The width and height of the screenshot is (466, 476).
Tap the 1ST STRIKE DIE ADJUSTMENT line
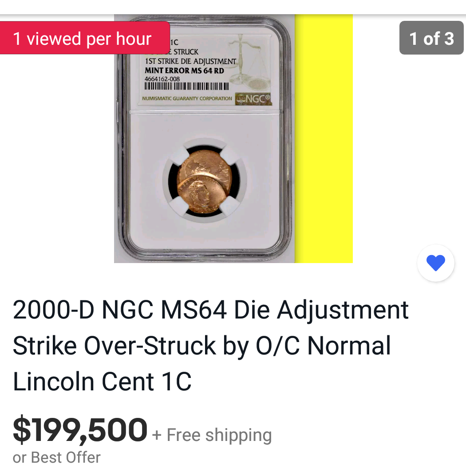click(190, 61)
